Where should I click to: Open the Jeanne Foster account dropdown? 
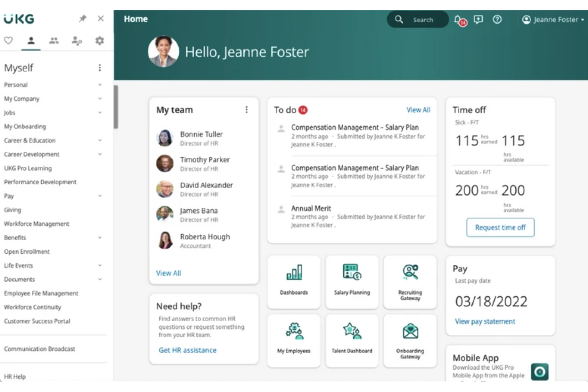pos(552,19)
